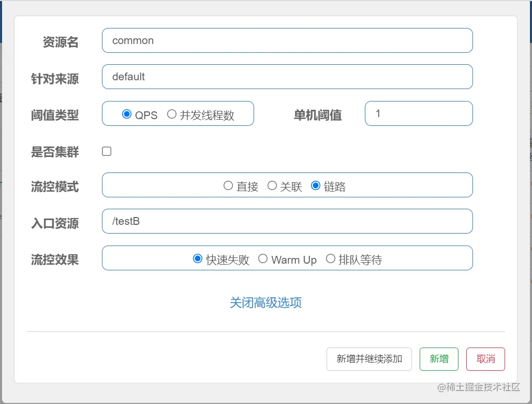The image size is (532, 404).
Task: Choose the 直接 flow control mode
Action: (x=228, y=186)
